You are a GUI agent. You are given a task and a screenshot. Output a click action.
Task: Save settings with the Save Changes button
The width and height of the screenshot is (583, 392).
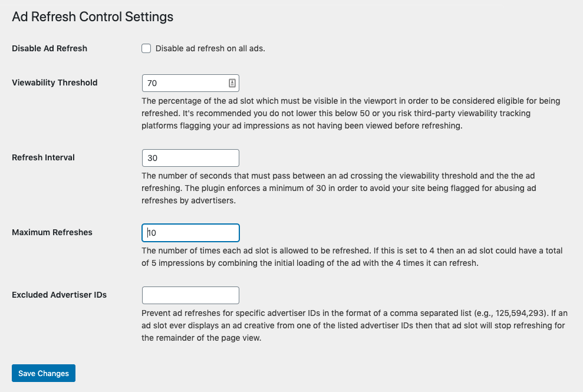pyautogui.click(x=44, y=373)
